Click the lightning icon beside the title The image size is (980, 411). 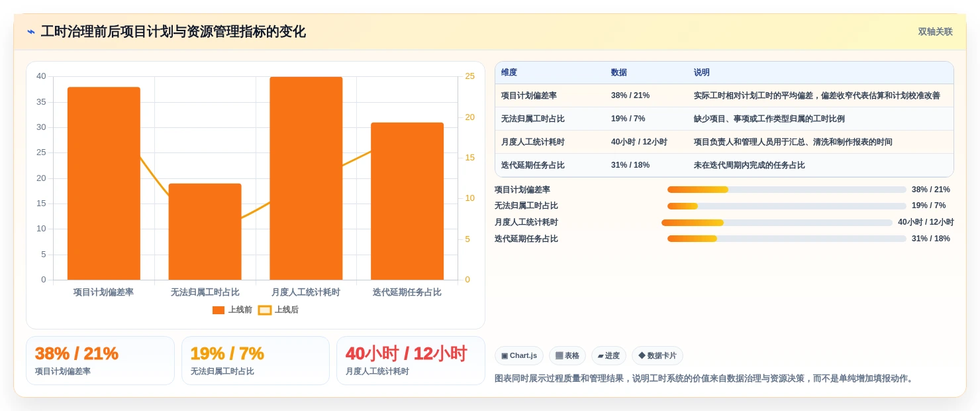(31, 32)
